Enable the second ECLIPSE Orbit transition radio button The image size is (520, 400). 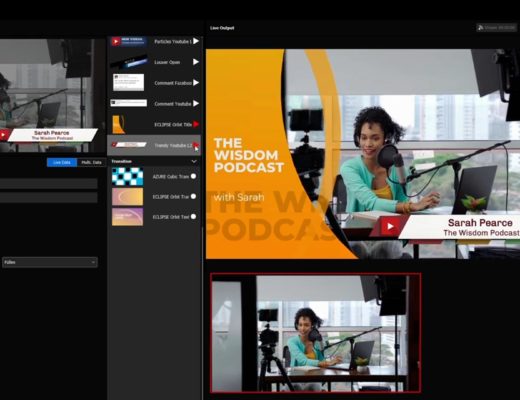[193, 216]
